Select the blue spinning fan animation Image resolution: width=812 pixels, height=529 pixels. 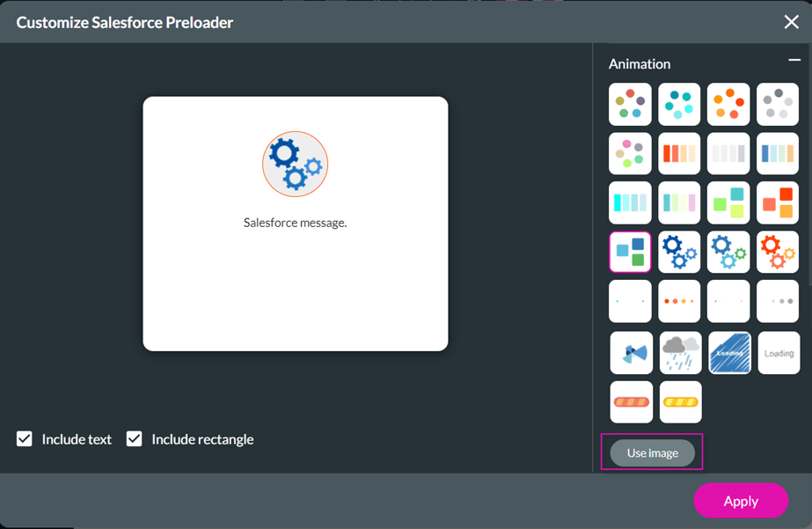631,353
